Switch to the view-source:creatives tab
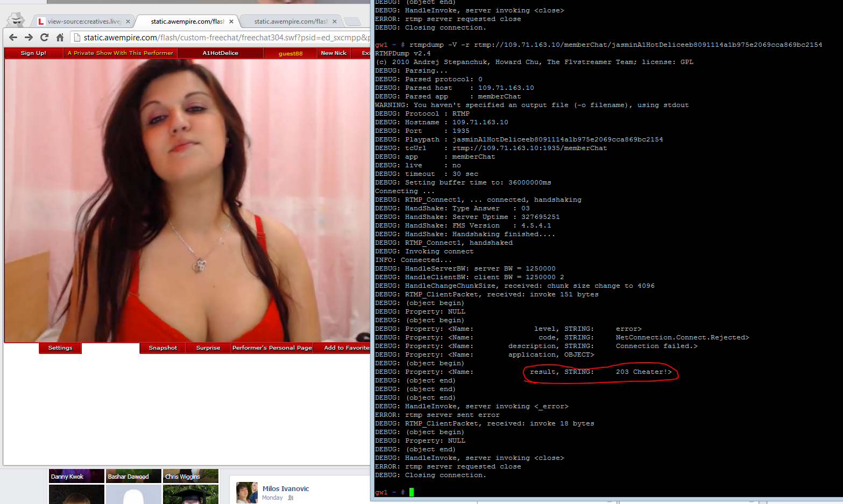The height and width of the screenshot is (504, 843). (x=83, y=22)
